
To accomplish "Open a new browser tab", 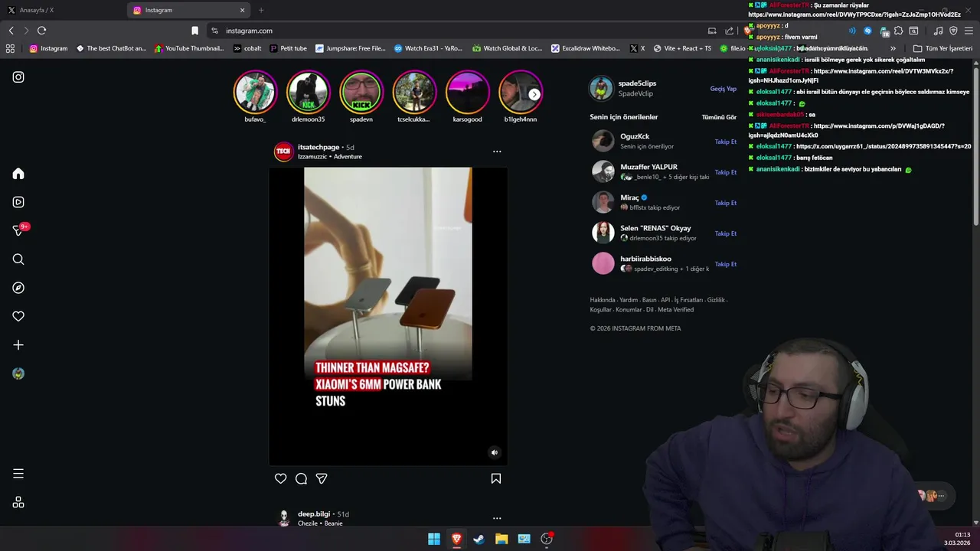I will (261, 10).
